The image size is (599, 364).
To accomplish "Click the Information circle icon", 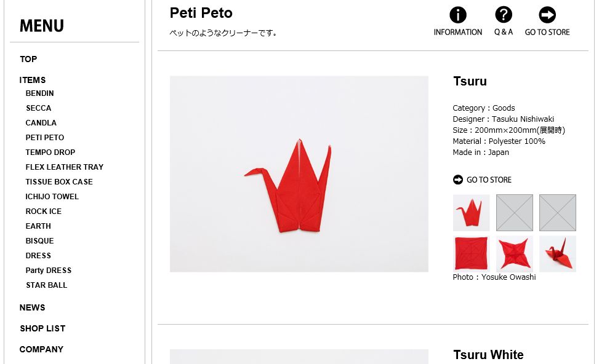I will pyautogui.click(x=457, y=15).
